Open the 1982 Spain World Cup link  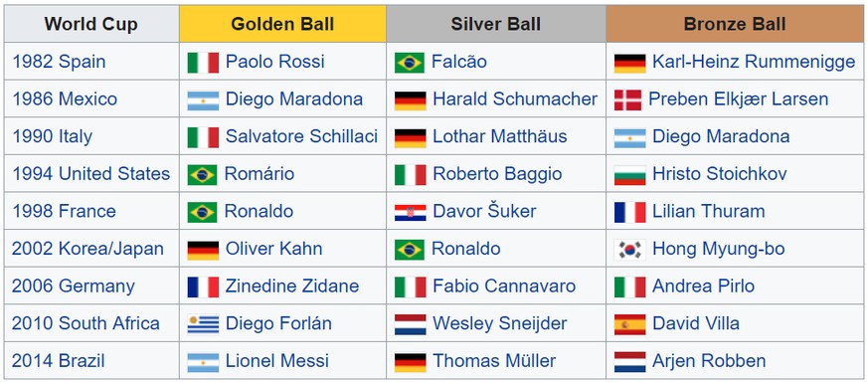point(59,62)
